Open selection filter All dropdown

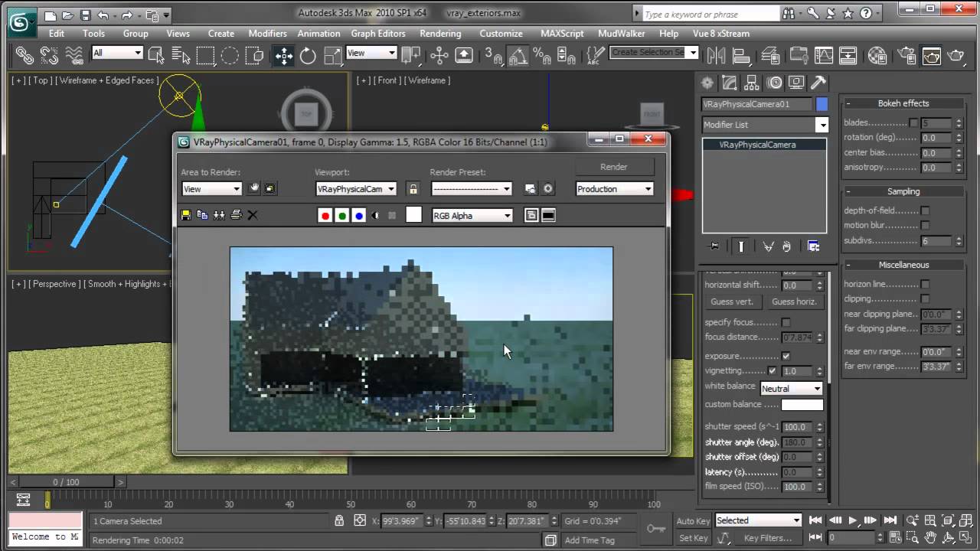117,53
